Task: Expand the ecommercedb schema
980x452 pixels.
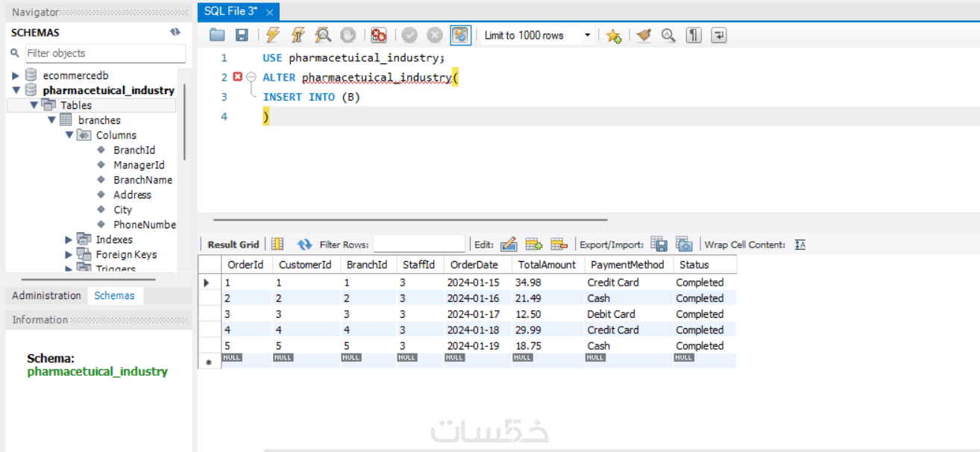Action: (x=16, y=75)
